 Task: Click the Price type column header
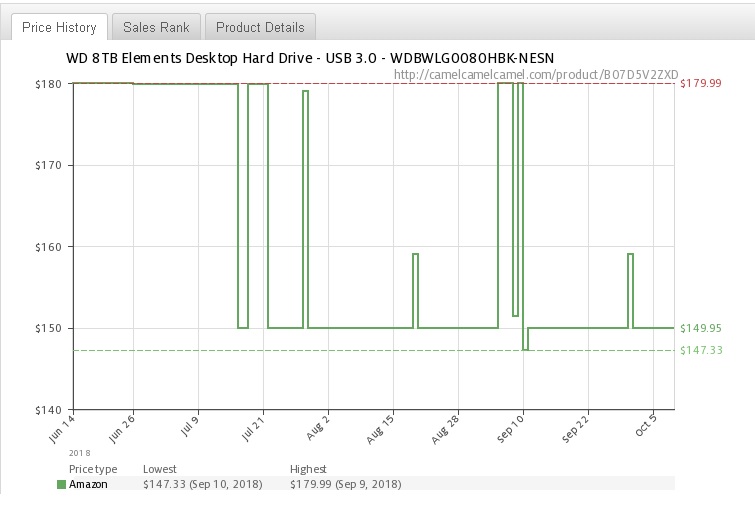point(93,469)
